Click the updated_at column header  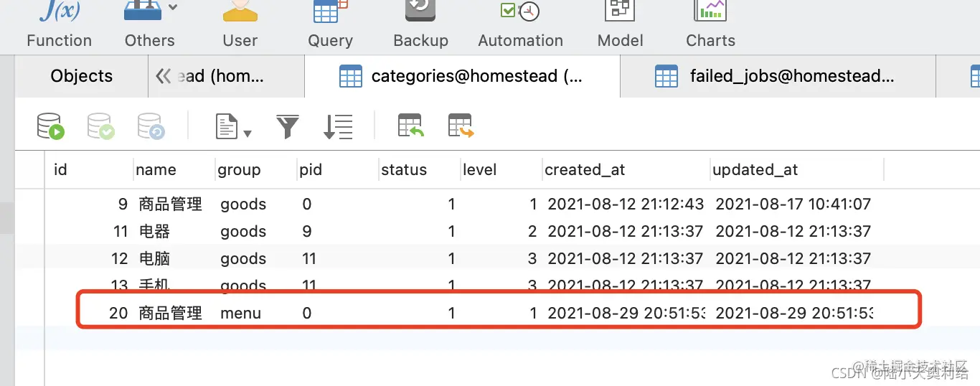pyautogui.click(x=797, y=170)
